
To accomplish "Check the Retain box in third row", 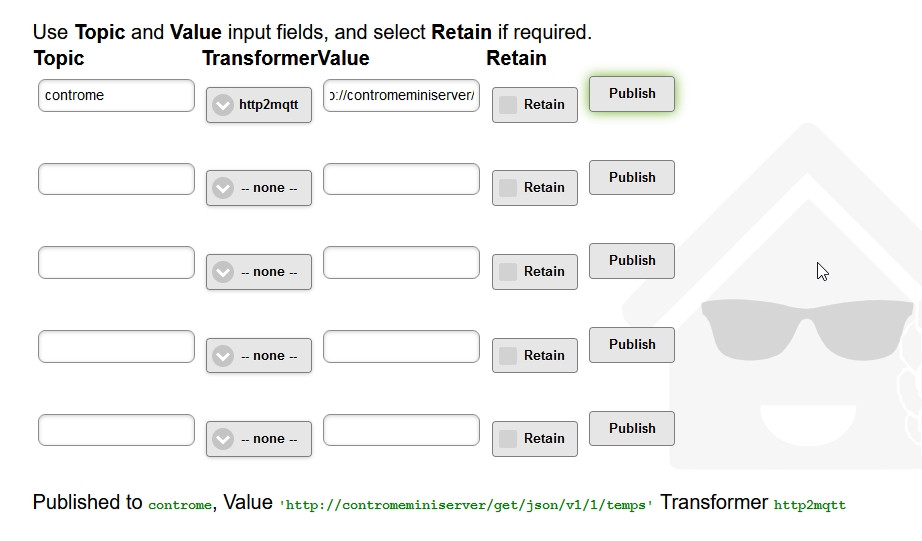I will tap(509, 271).
